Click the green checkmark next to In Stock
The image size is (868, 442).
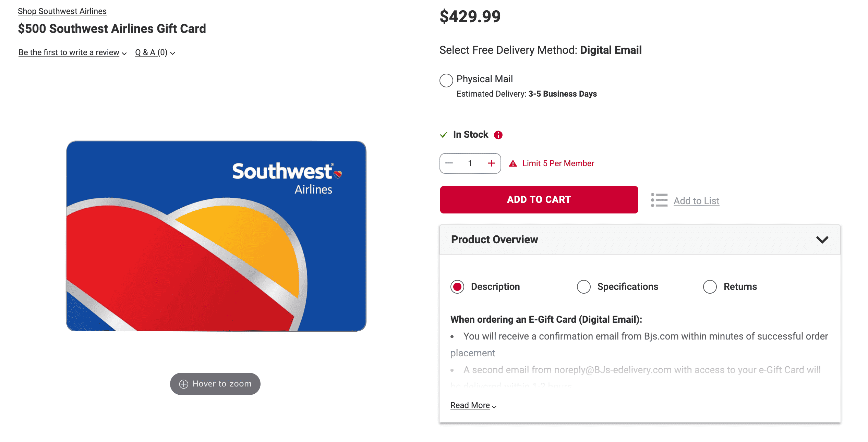444,134
